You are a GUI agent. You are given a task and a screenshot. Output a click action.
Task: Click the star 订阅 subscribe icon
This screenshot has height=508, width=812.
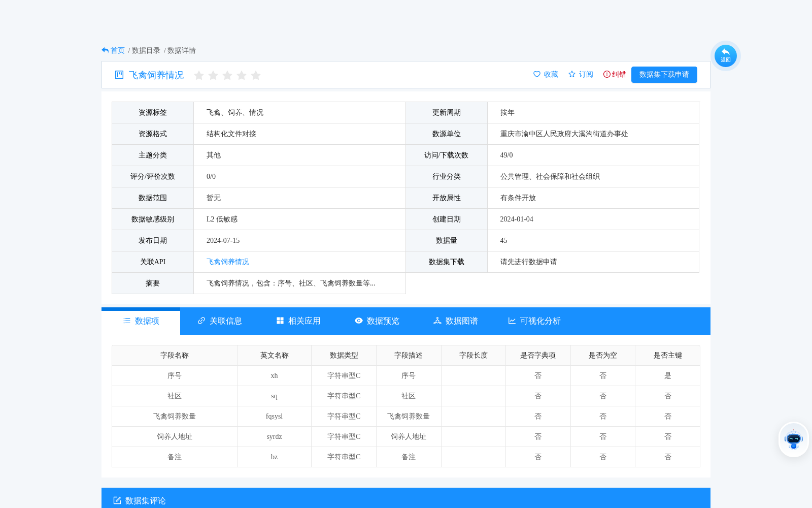tap(572, 74)
